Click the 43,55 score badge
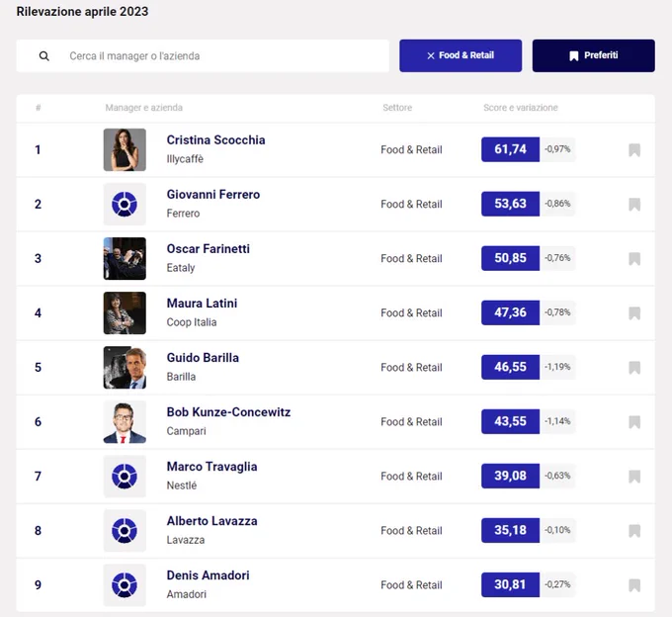672x617 pixels. coord(510,421)
